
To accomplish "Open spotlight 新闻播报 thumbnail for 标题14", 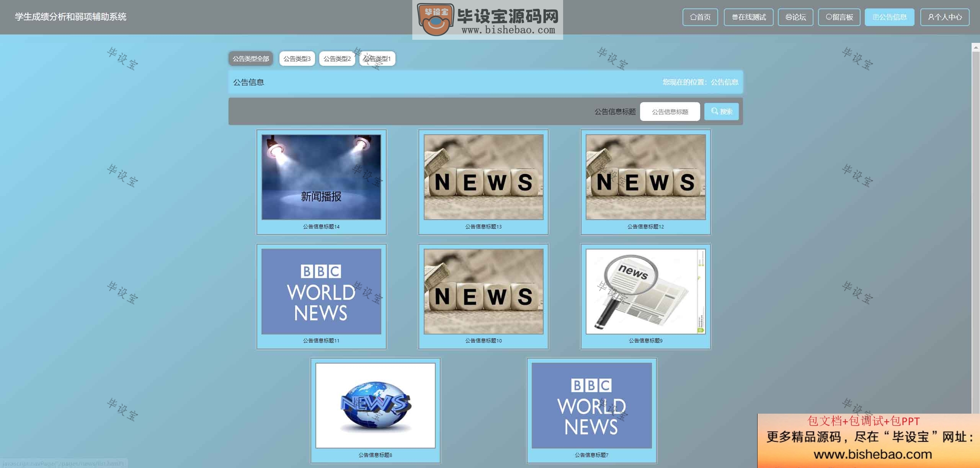I will [321, 177].
